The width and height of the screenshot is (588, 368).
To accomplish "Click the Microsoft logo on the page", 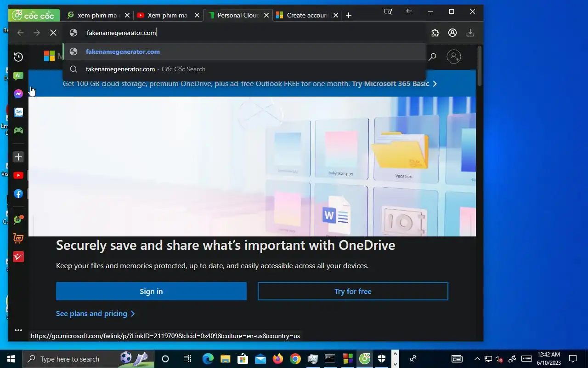I will [x=49, y=56].
